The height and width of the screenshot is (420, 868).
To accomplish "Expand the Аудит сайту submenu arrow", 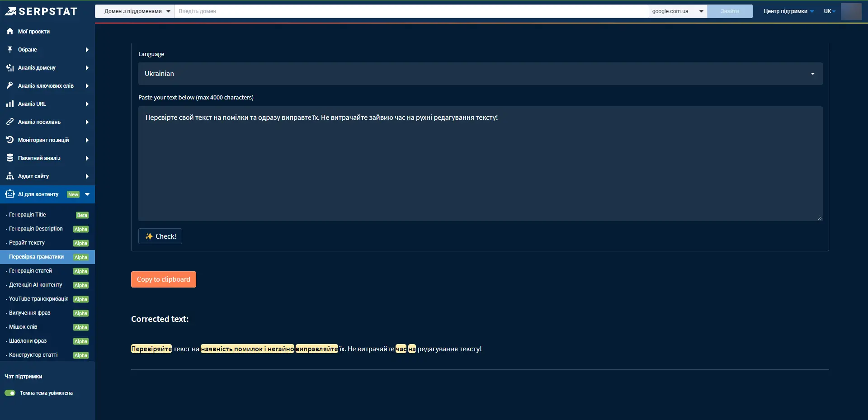I will (x=87, y=176).
